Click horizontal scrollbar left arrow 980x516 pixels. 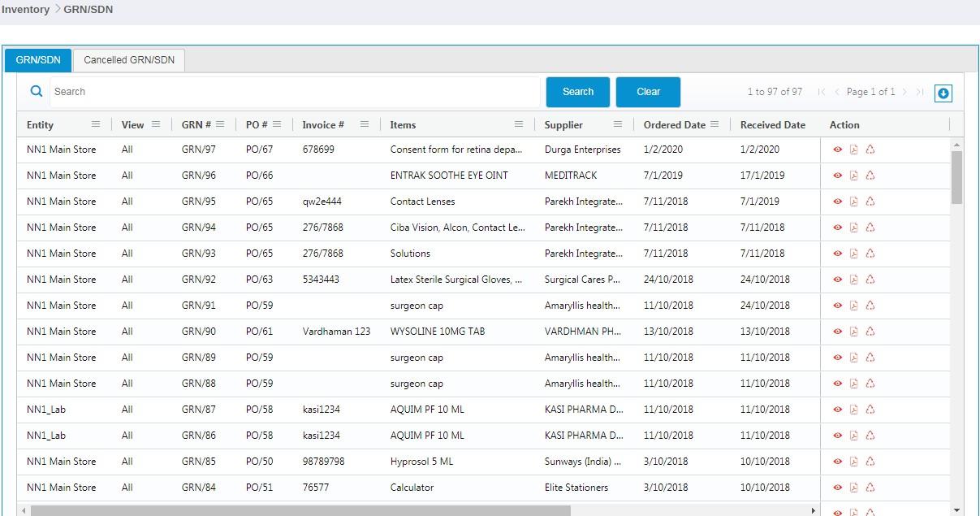(24, 511)
